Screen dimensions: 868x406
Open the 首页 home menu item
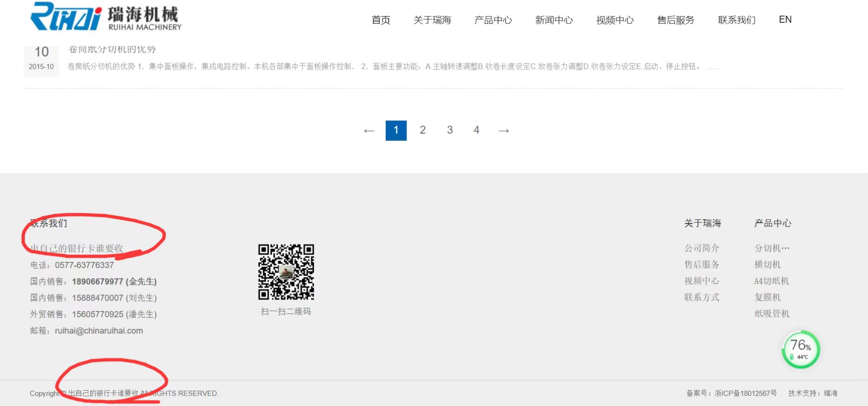[381, 20]
